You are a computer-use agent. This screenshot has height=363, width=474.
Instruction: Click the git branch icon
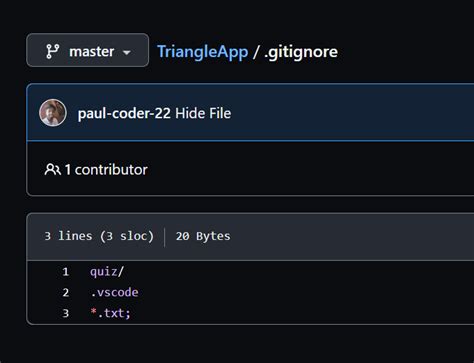coord(53,52)
